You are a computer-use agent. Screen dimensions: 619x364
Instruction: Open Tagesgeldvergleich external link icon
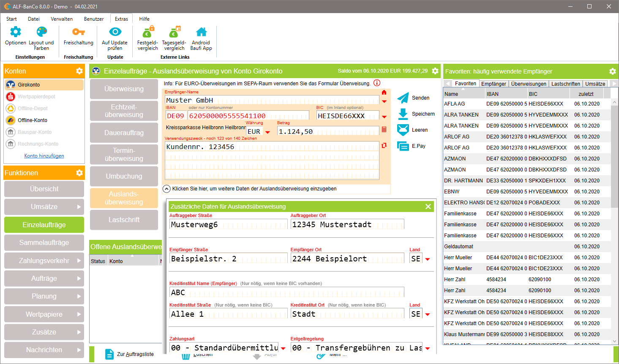(174, 32)
